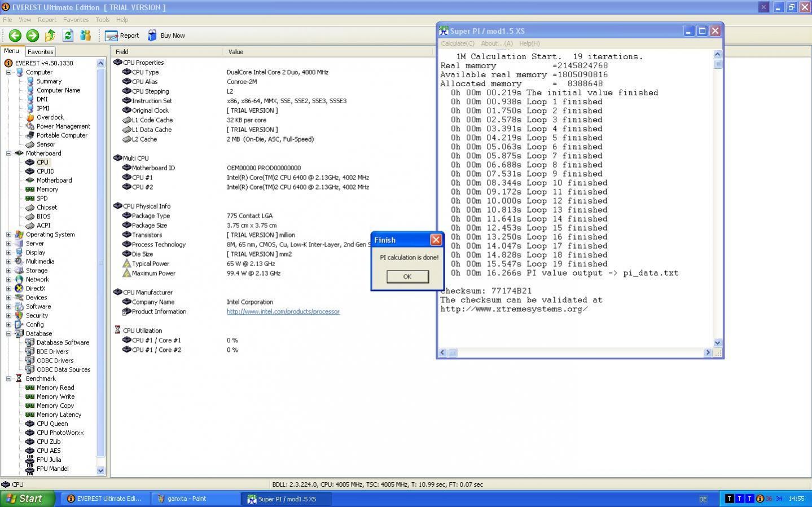Click the DE language indicator in taskbar
The image size is (812, 507).
pyautogui.click(x=703, y=499)
